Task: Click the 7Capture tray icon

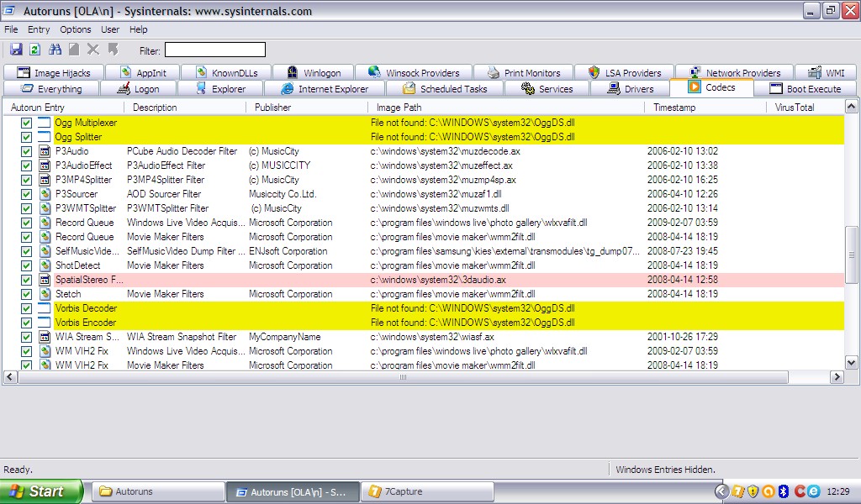Action: coord(737,491)
